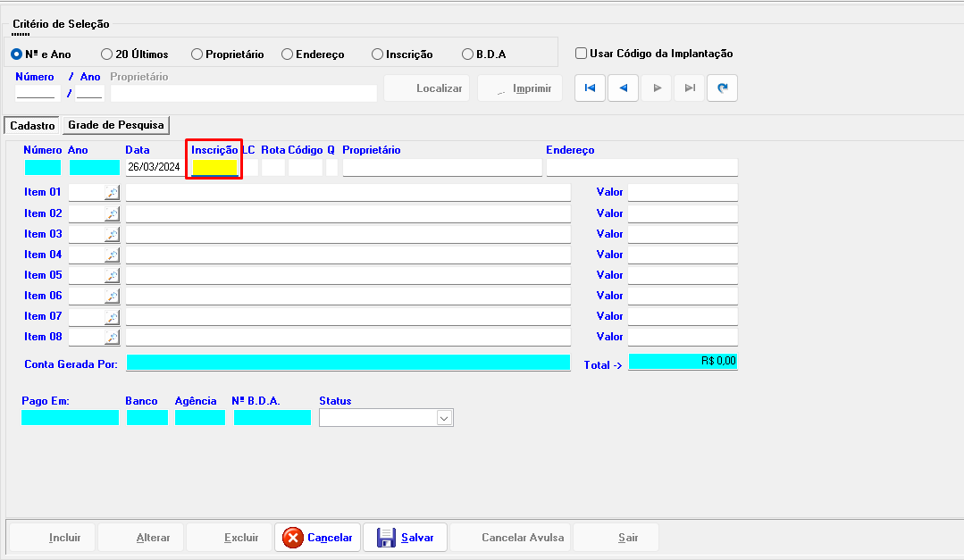Viewport: 964px width, 560px height.
Task: Select the 20 Últimos radio option
Action: [107, 54]
